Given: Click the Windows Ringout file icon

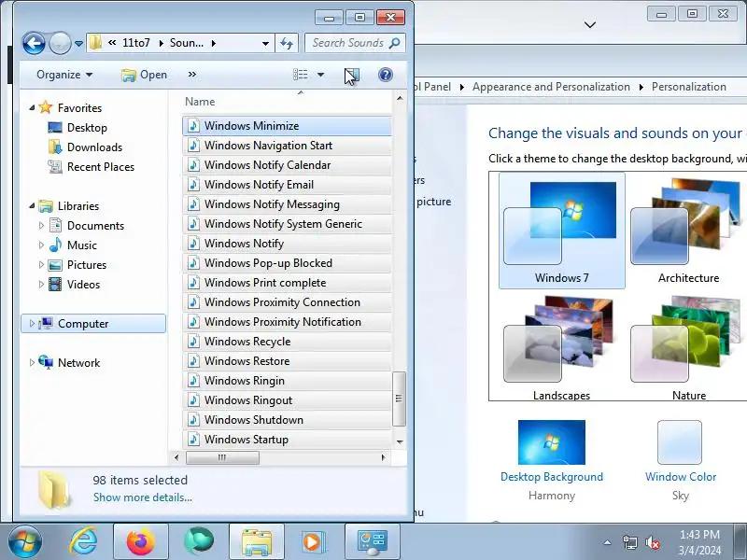Looking at the screenshot, I should tap(193, 400).
